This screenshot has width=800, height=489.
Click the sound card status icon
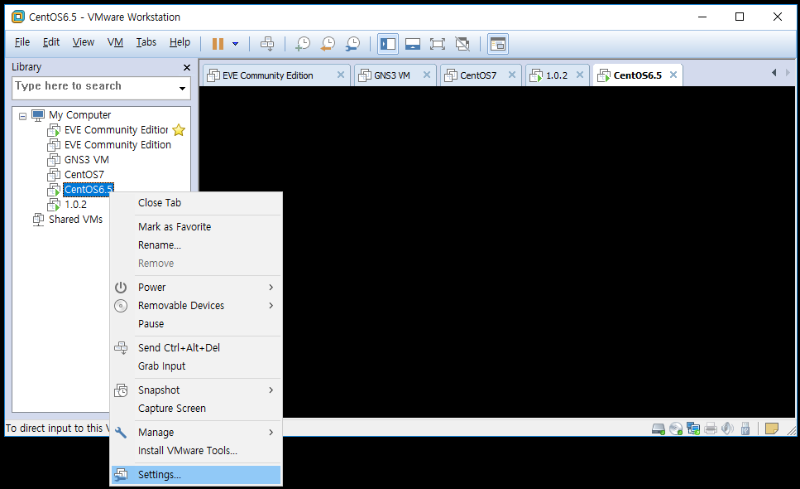coord(728,429)
